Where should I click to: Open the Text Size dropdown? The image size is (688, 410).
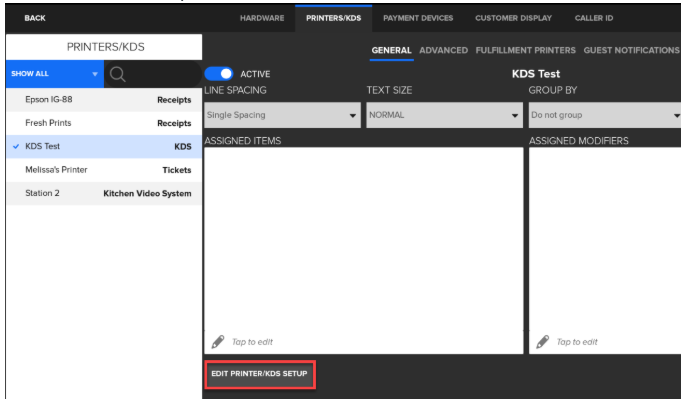click(x=444, y=115)
